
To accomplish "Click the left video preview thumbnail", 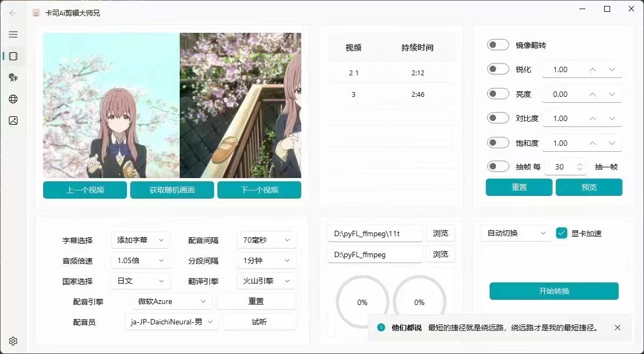I will click(x=111, y=105).
